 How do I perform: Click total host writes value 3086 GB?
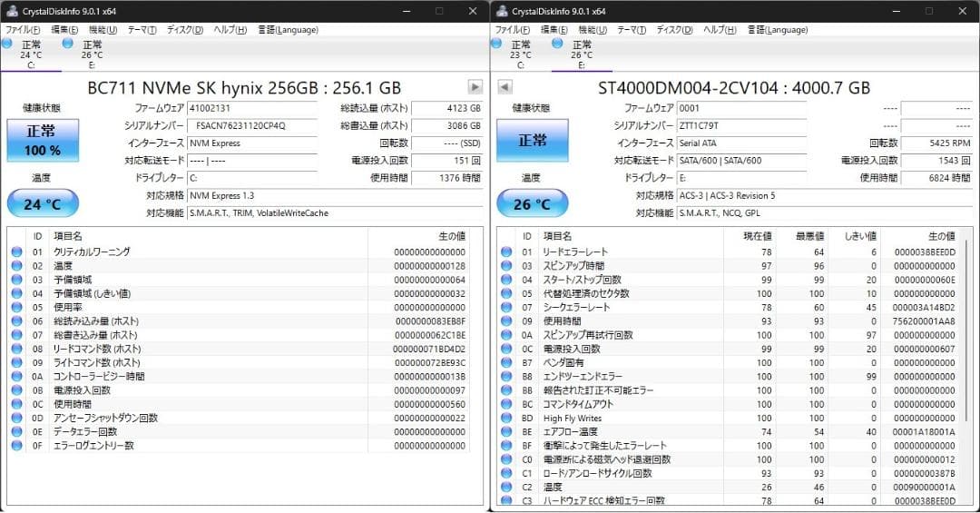coord(447,125)
